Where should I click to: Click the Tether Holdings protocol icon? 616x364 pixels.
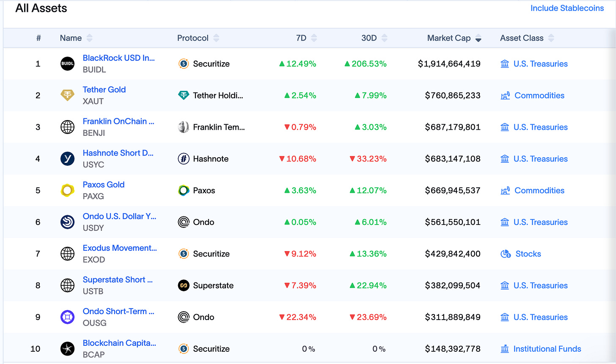pyautogui.click(x=184, y=96)
